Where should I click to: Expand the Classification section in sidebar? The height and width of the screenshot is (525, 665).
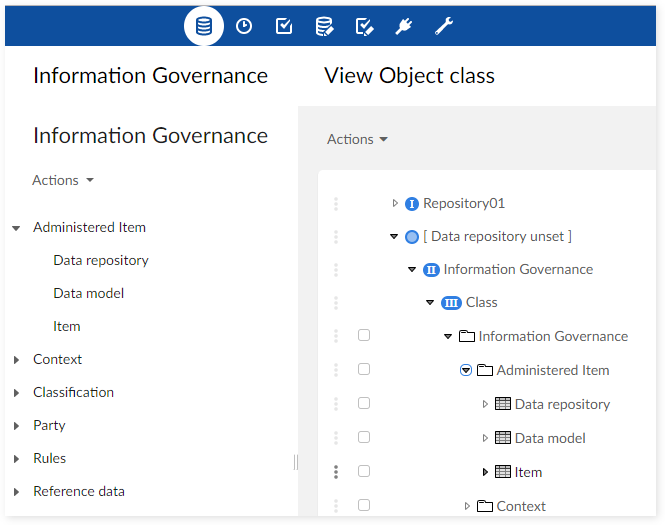(16, 393)
